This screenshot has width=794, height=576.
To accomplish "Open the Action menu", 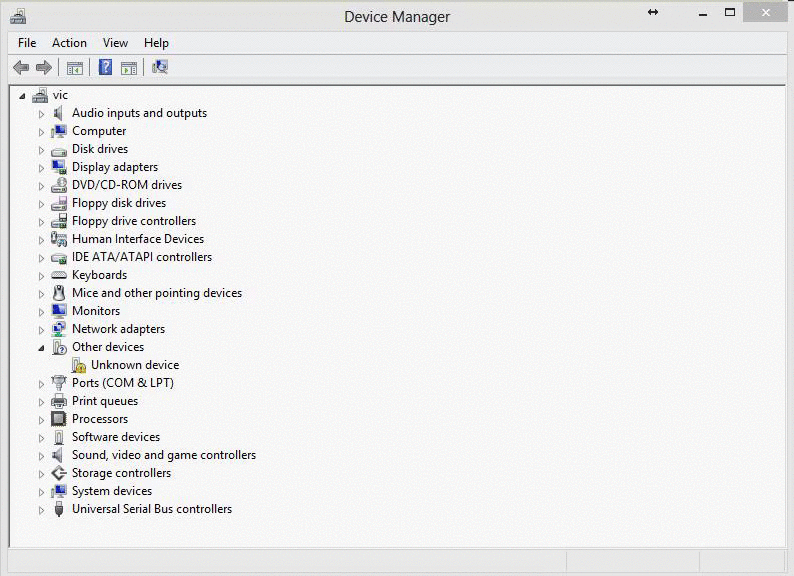I will point(69,43).
